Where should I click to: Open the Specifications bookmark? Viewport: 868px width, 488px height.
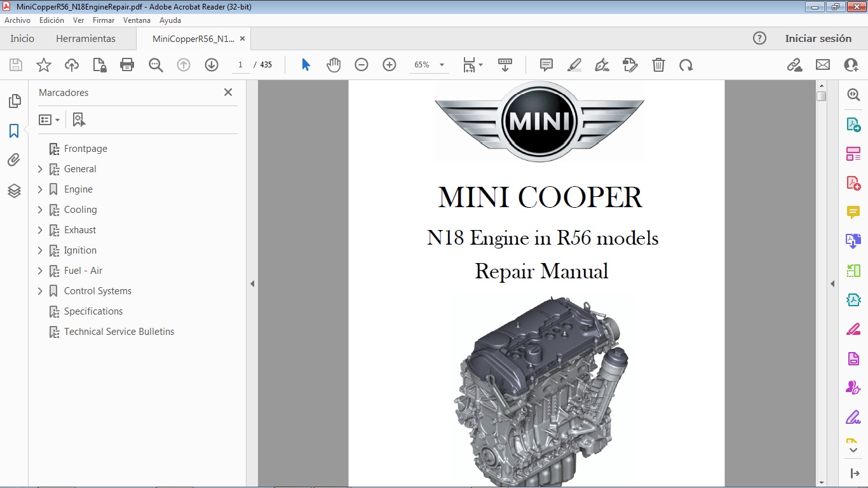pos(92,311)
